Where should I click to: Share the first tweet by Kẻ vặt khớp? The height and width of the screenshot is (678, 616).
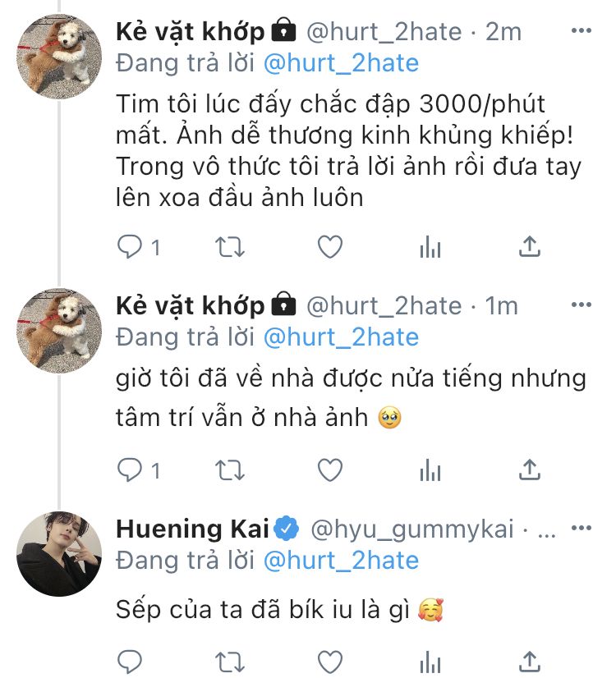click(x=530, y=247)
